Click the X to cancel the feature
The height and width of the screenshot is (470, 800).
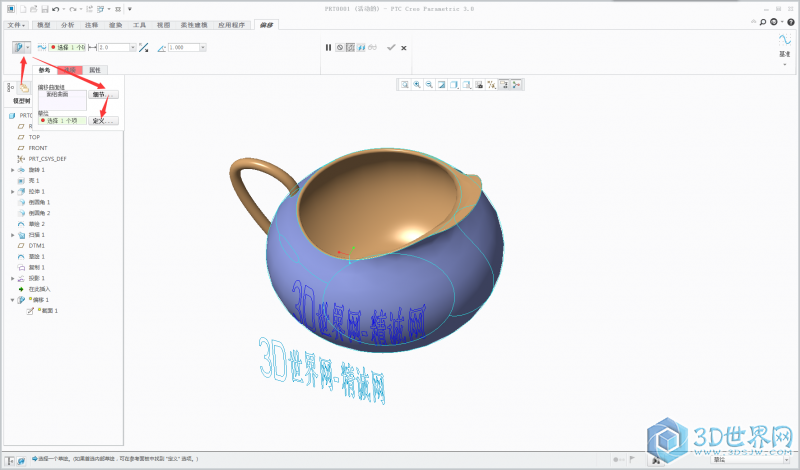click(x=404, y=48)
